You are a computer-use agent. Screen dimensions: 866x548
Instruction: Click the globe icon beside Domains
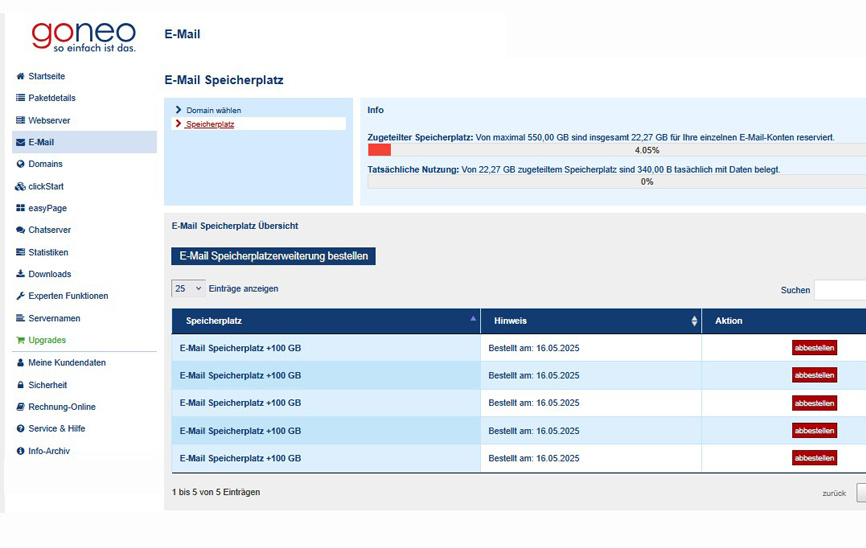pyautogui.click(x=20, y=164)
